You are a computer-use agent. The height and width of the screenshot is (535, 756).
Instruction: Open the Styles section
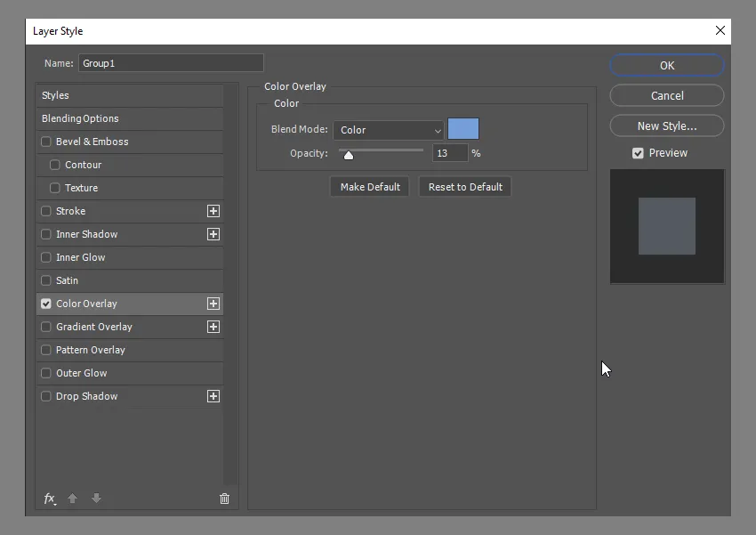click(x=55, y=95)
